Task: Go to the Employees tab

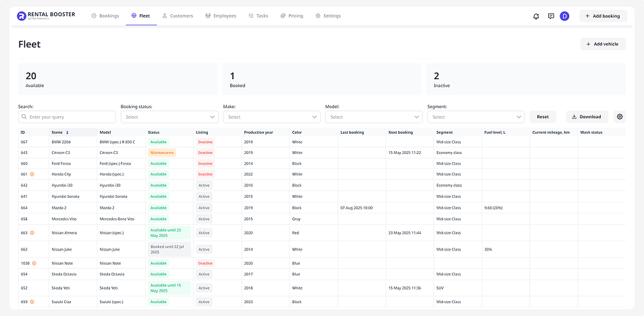Action: coord(221,16)
